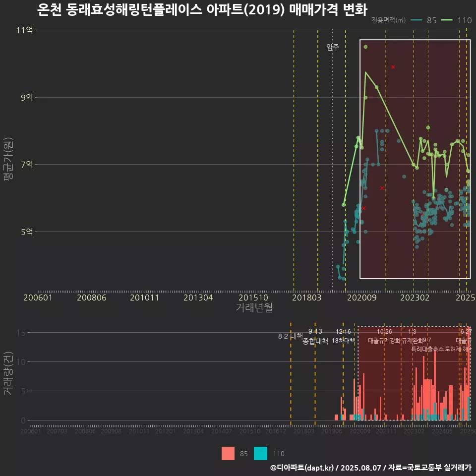Click the 11억 price axis label

point(25,30)
